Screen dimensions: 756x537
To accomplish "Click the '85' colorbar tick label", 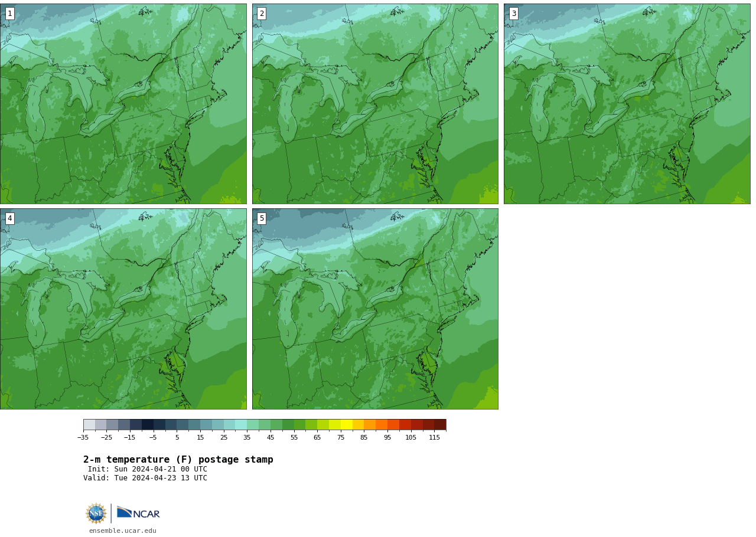I will [364, 438].
